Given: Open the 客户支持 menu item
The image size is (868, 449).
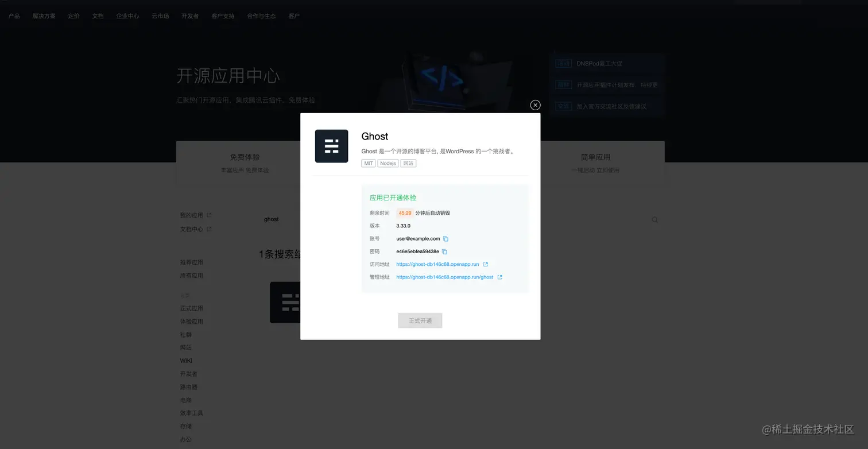Looking at the screenshot, I should [x=223, y=16].
